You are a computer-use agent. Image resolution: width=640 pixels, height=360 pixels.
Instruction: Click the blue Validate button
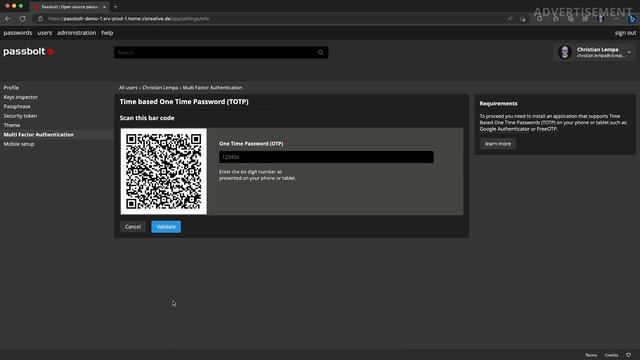point(166,227)
